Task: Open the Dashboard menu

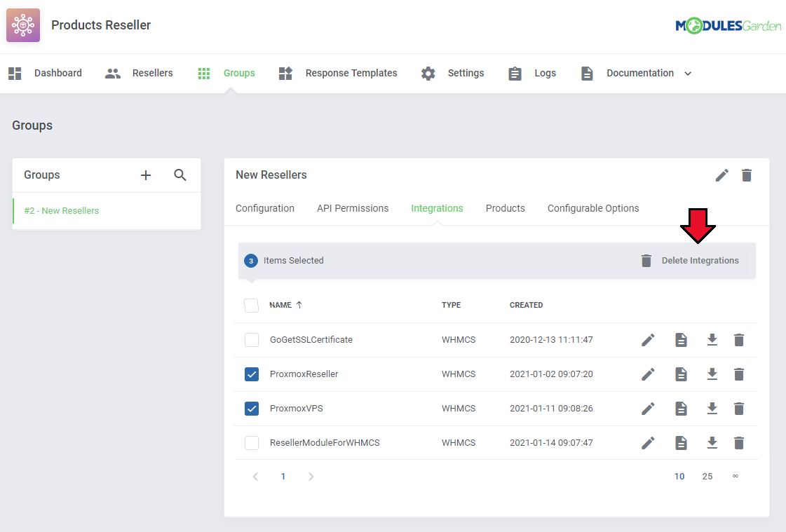Action: point(45,73)
